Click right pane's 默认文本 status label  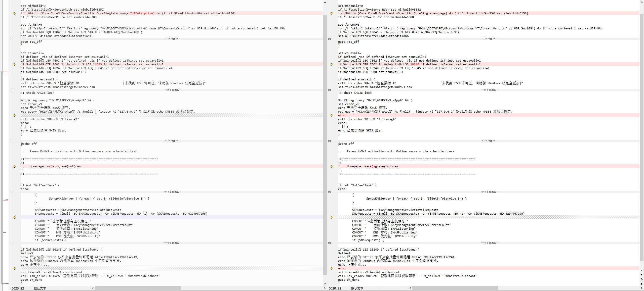357,288
